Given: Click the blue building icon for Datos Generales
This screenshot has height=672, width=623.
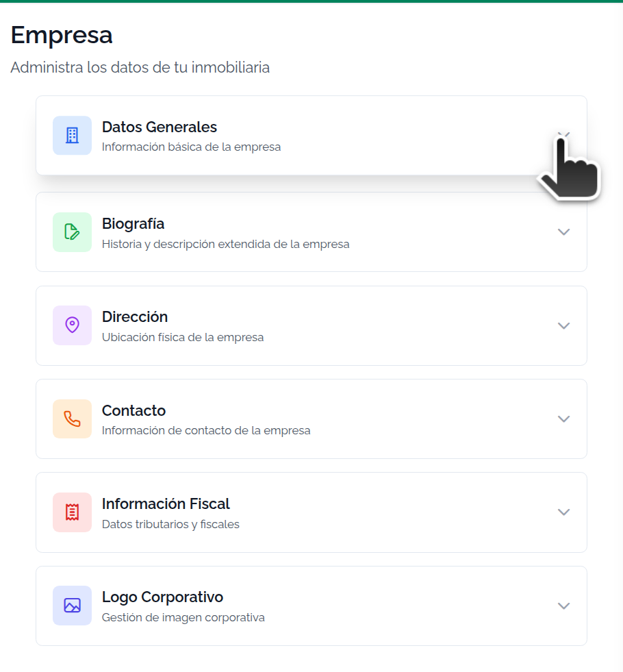Looking at the screenshot, I should pyautogui.click(x=72, y=136).
